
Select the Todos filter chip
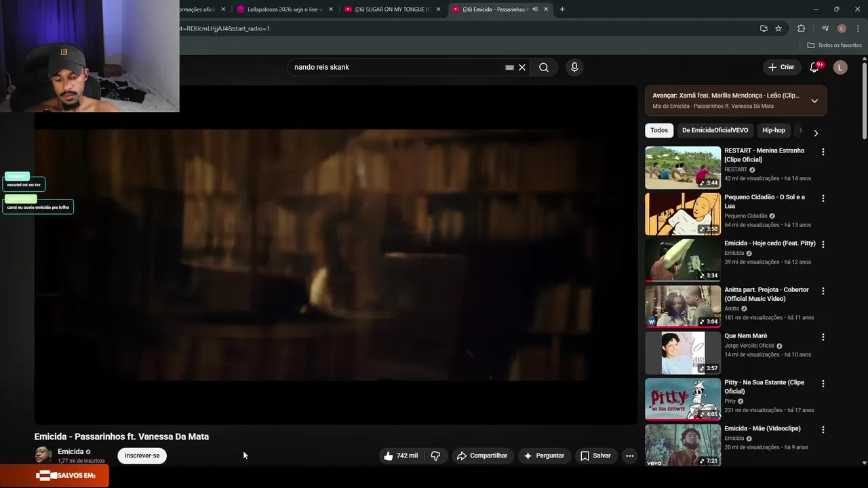[x=659, y=130]
